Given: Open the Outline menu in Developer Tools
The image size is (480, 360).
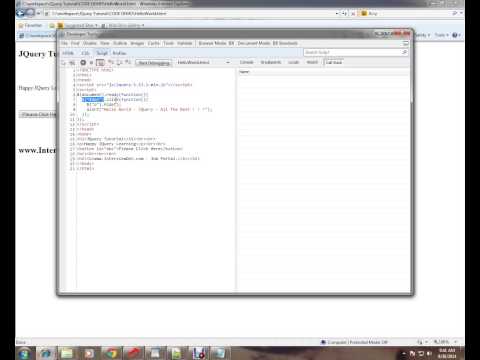Looking at the screenshot, I should click(120, 43).
